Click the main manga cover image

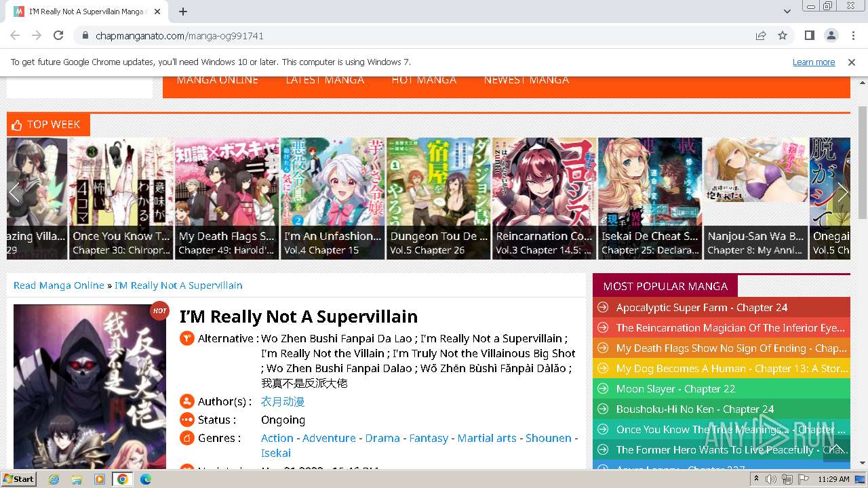[90, 387]
